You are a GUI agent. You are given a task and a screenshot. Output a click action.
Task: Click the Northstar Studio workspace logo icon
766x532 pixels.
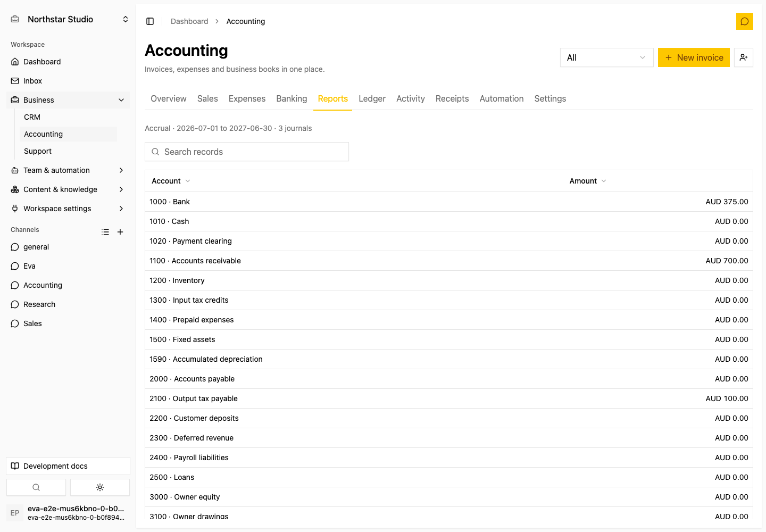tap(15, 19)
